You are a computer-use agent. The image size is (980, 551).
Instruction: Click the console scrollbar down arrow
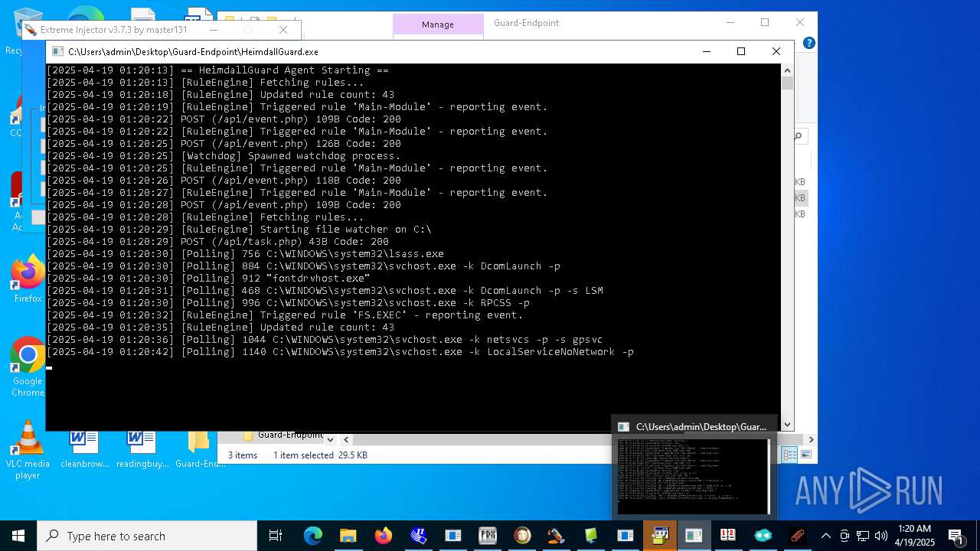pos(787,425)
